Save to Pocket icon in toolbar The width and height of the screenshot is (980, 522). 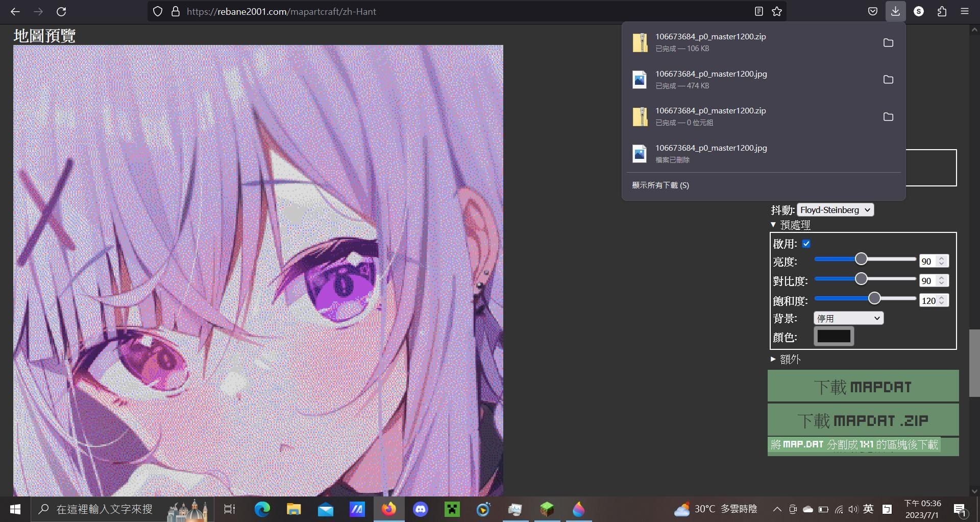(x=873, y=11)
